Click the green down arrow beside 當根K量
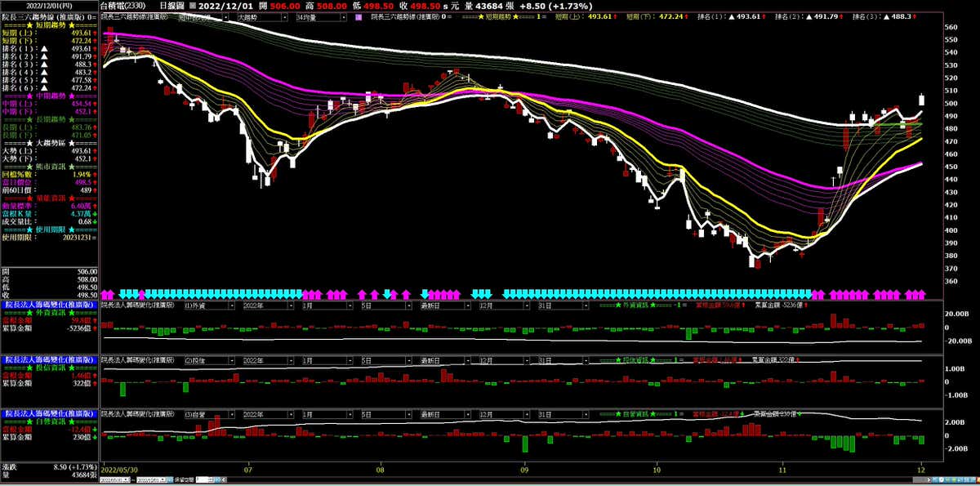Screen dimensions: 980x486 (95, 214)
